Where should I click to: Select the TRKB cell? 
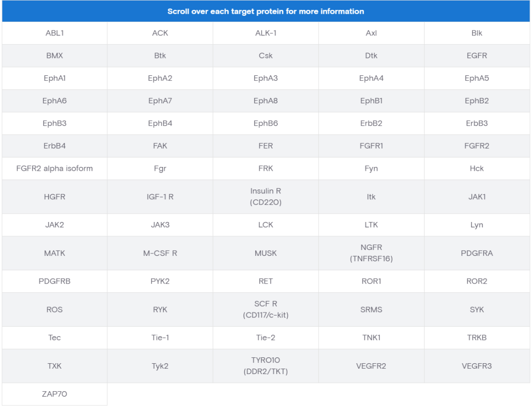point(477,338)
